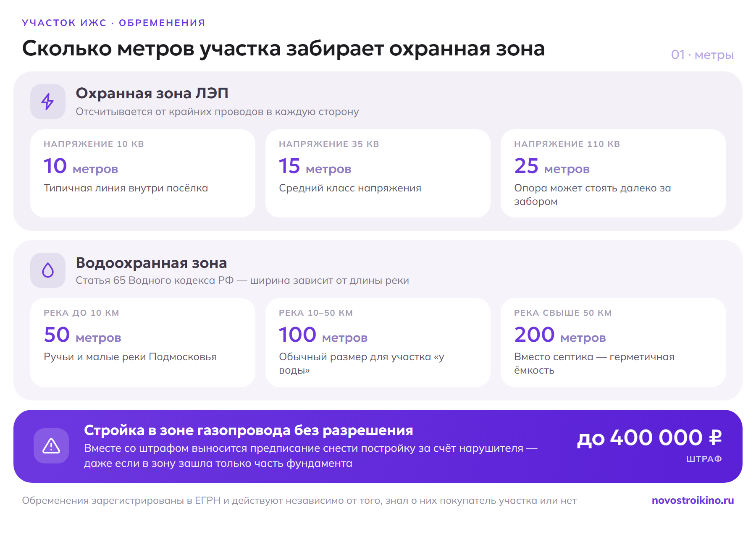Click the 'НАПРЯЖЕНИЕ 35 КВ' label
Viewport: 756px width, 534px height.
coord(329,144)
